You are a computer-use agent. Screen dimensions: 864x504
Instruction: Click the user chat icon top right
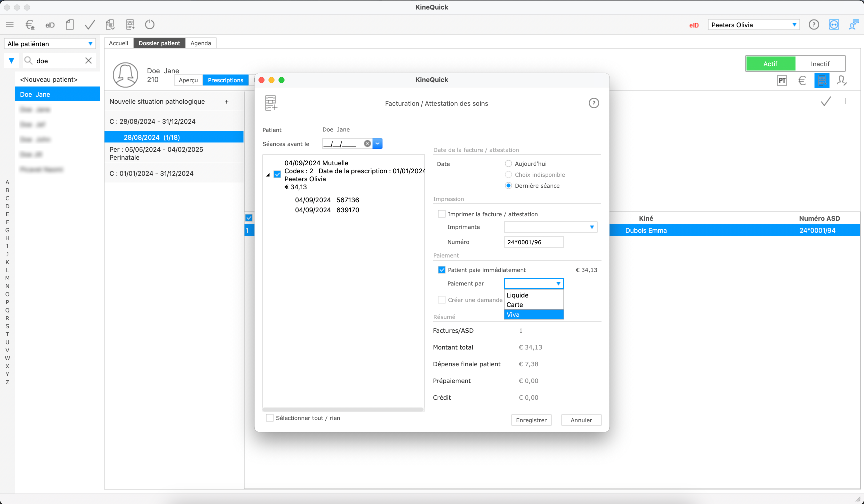(x=854, y=25)
